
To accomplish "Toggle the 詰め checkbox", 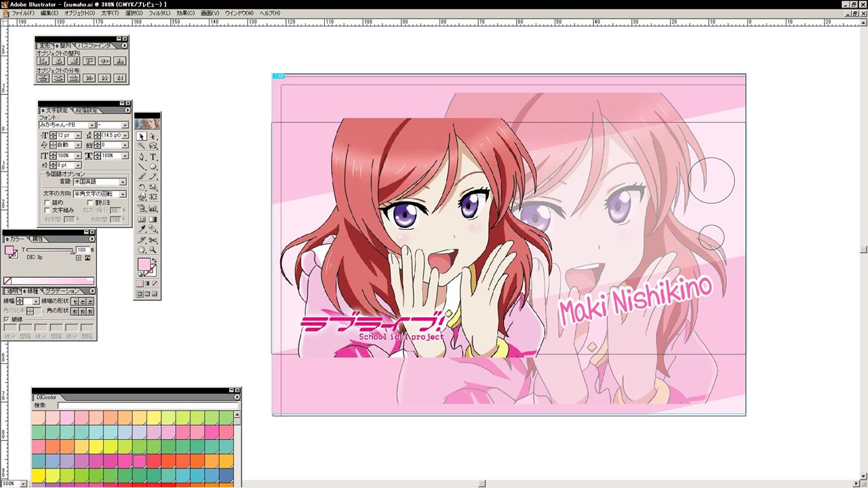I will [47, 203].
